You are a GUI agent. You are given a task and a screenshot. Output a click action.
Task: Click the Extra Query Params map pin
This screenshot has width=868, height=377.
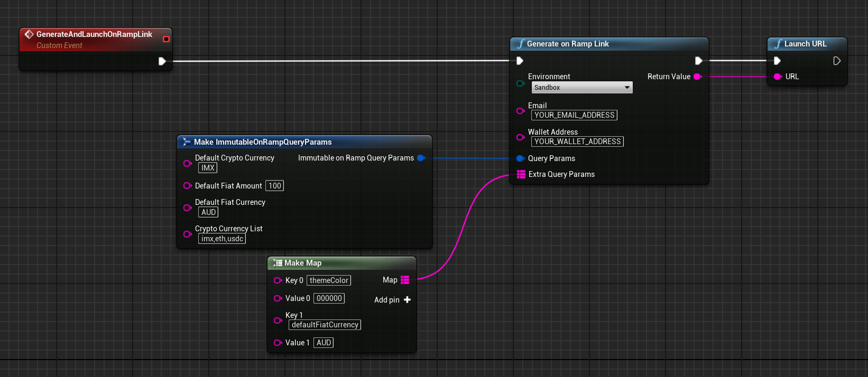521,174
